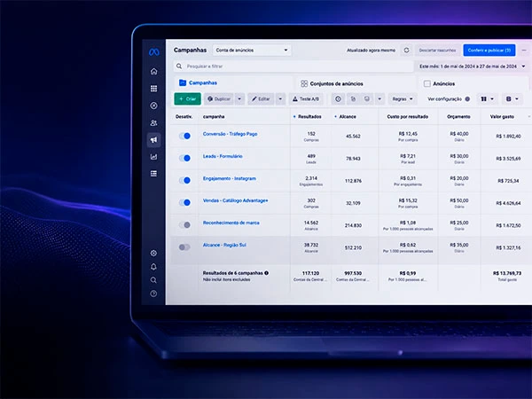Viewport: 532px width, 399px height.
Task: Open Alcance - Região Sul campaign link
Action: coord(224,245)
